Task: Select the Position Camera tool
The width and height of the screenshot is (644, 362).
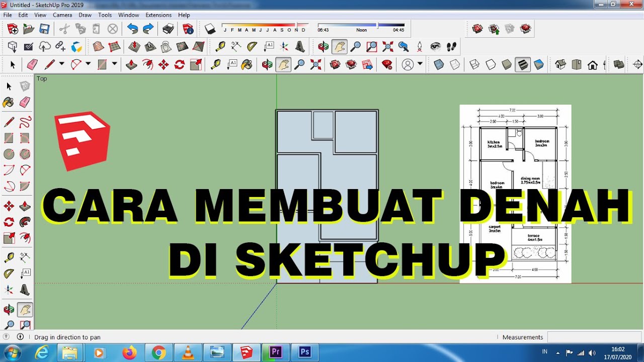Action: click(420, 47)
